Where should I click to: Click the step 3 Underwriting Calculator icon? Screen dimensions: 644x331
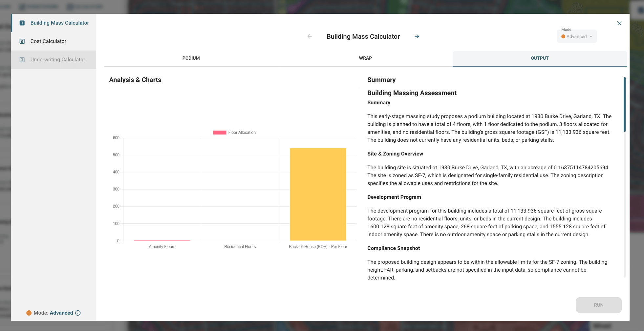coord(22,60)
